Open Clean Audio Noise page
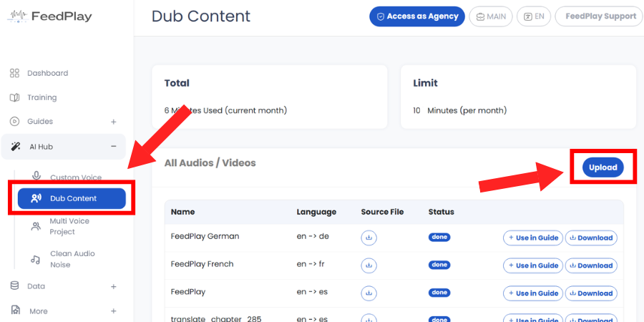 (x=73, y=259)
